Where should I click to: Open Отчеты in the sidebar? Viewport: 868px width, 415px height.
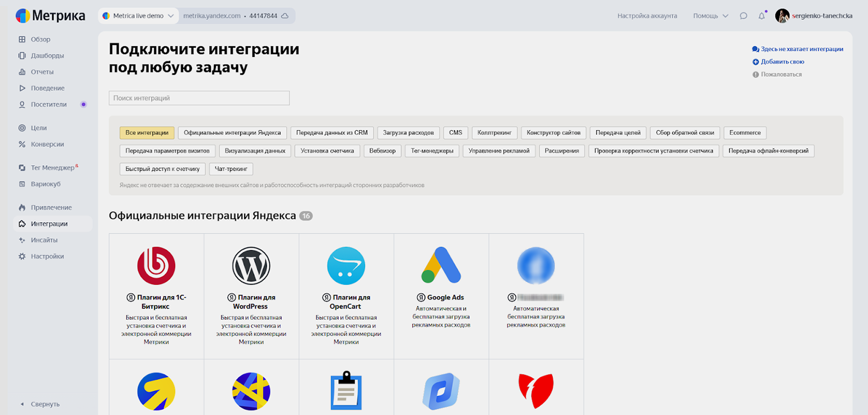click(x=42, y=72)
